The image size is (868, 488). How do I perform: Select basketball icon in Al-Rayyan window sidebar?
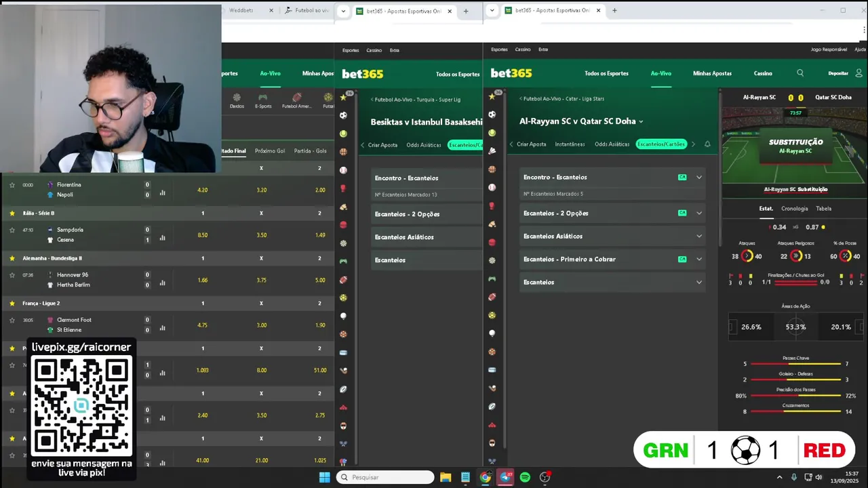pyautogui.click(x=492, y=169)
